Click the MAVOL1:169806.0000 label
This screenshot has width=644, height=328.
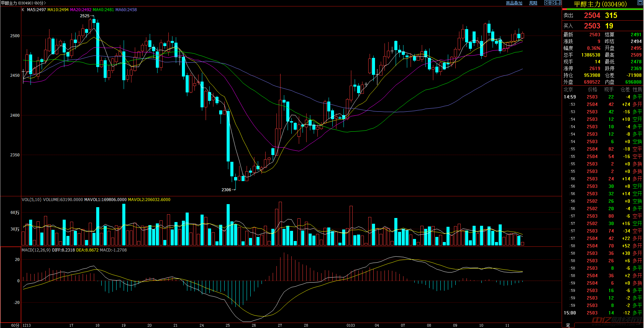(105, 200)
